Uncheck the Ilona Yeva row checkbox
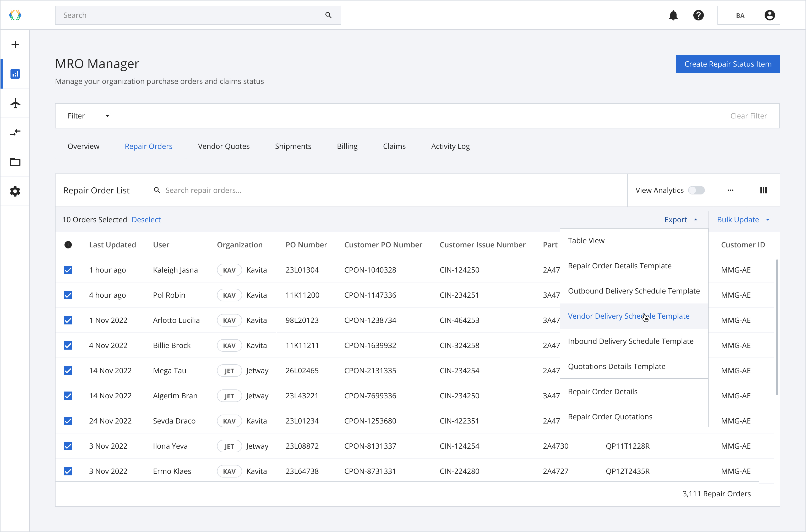This screenshot has height=532, width=806. pos(68,446)
